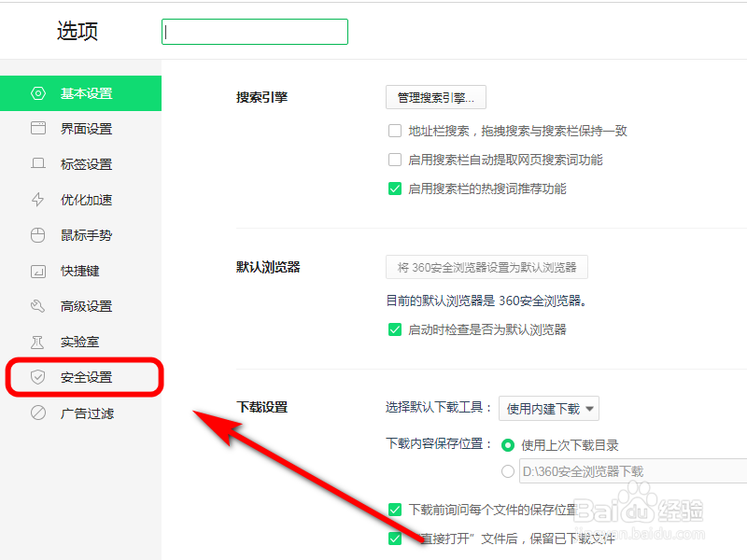Switch to 标签设置 page
Viewport: 747px width, 560px height.
click(80, 164)
